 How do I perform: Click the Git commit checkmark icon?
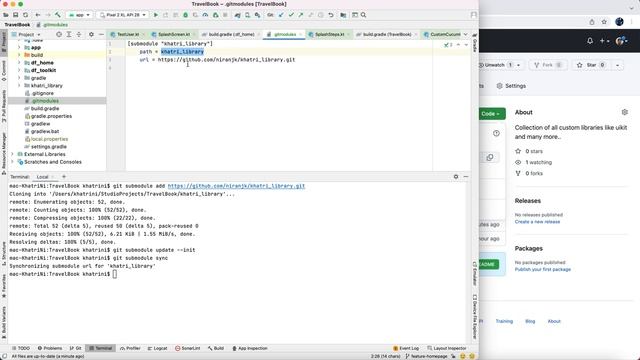click(291, 15)
